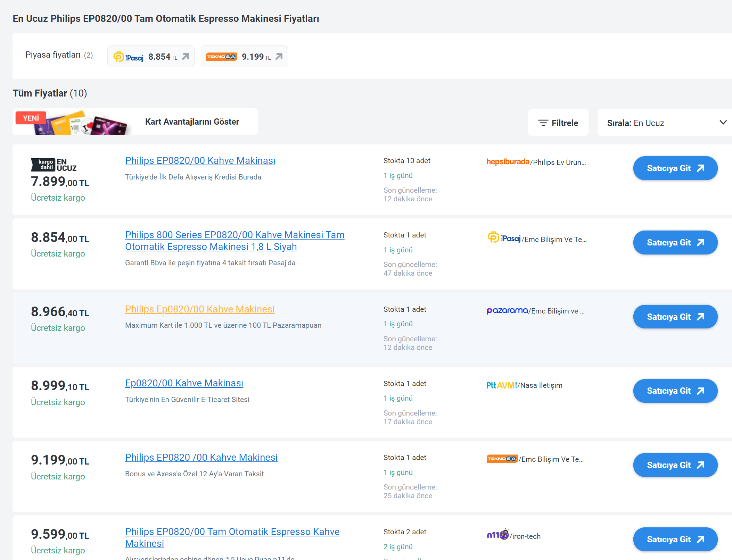Click the kargo dahil EN UCUZ badge

54,165
